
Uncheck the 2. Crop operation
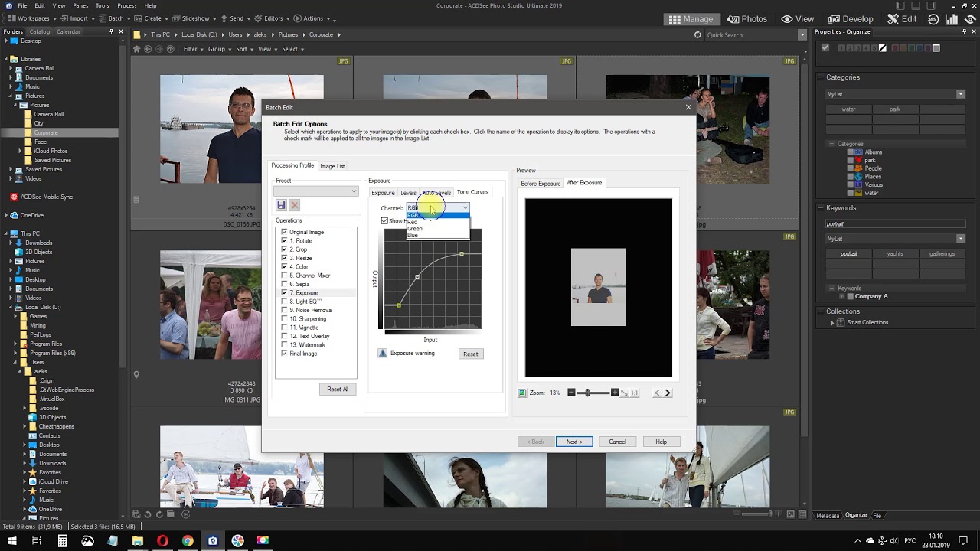pyautogui.click(x=284, y=249)
